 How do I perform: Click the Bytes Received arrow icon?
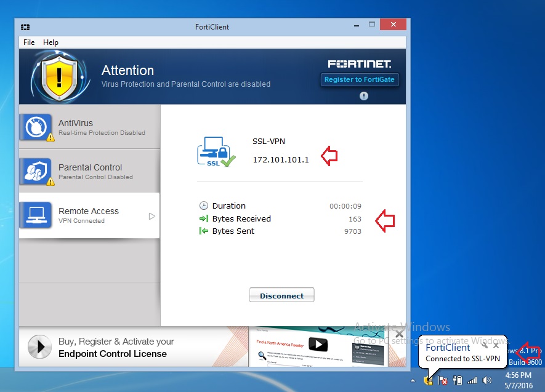(x=204, y=218)
